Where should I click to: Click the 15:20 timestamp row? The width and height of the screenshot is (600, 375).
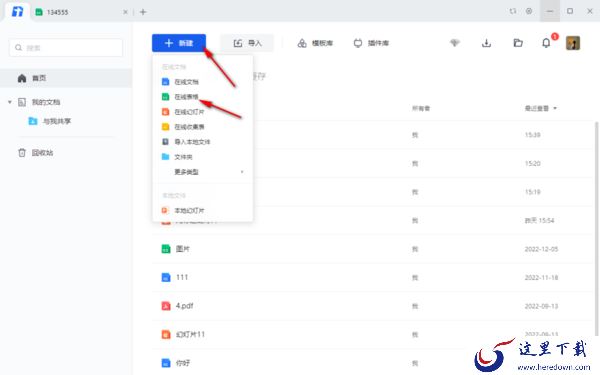(x=532, y=163)
